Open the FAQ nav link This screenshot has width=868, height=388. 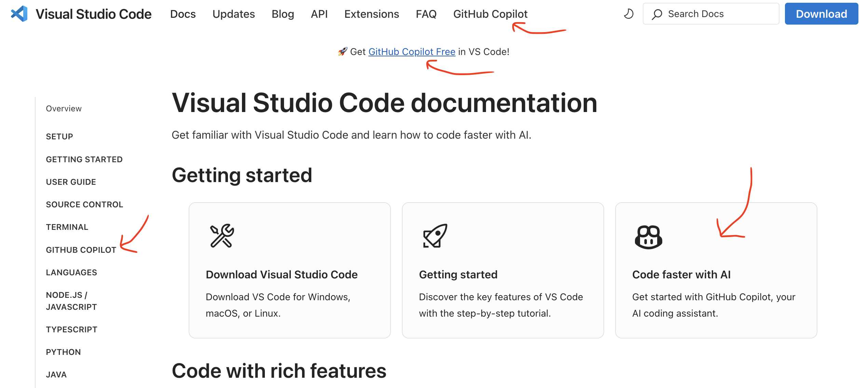[426, 14]
